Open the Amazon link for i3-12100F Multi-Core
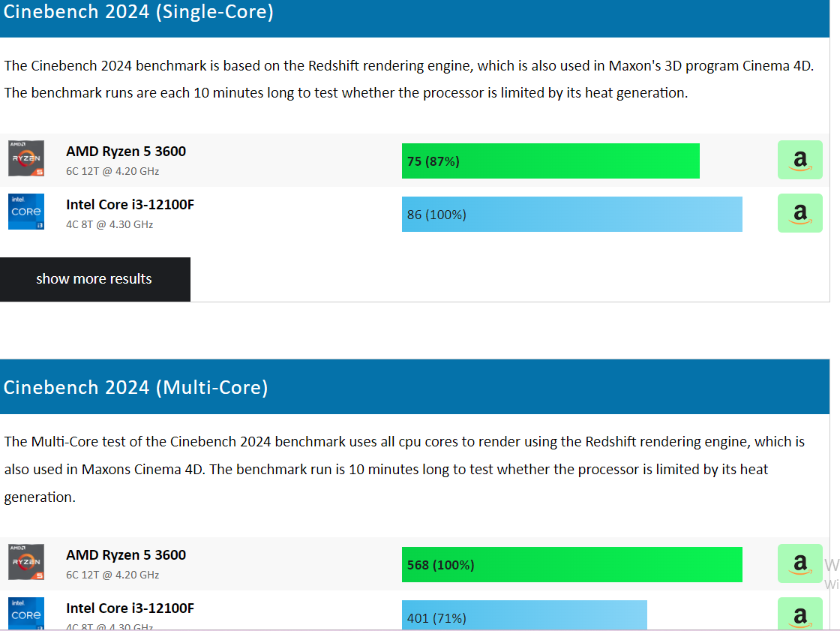 click(x=799, y=615)
